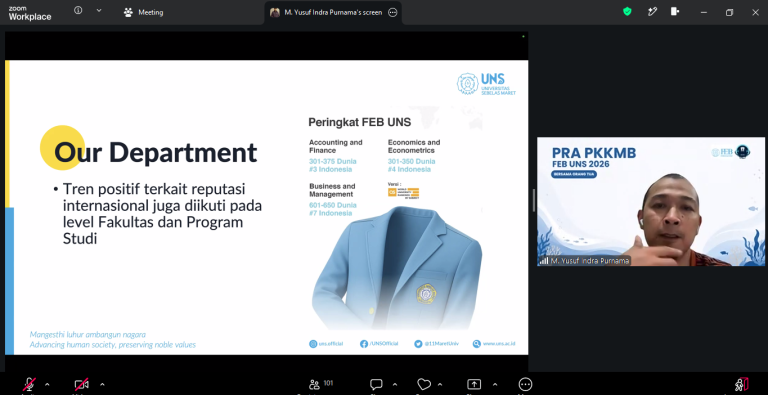
Task: Expand audio options arrow beside microphone
Action: tap(47, 384)
